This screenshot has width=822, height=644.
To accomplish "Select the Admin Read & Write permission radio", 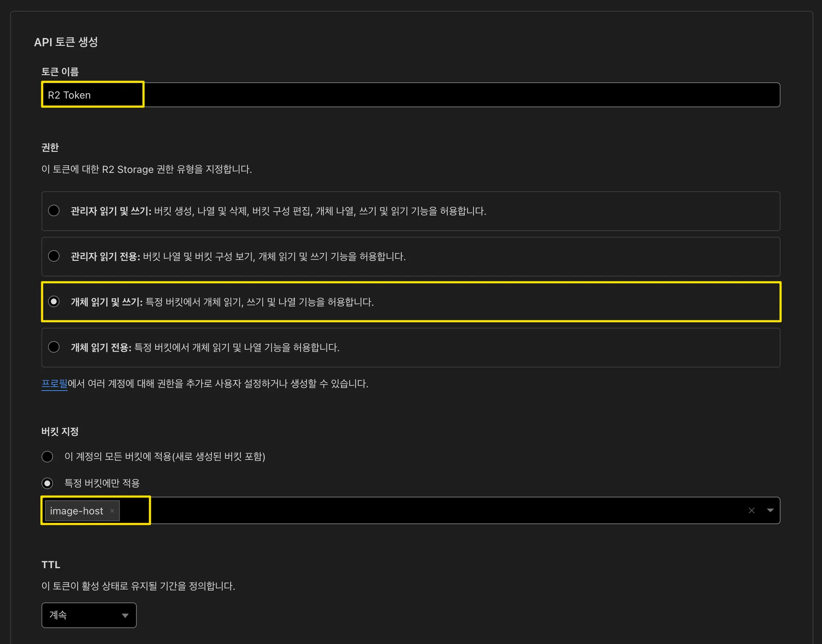I will click(x=54, y=211).
